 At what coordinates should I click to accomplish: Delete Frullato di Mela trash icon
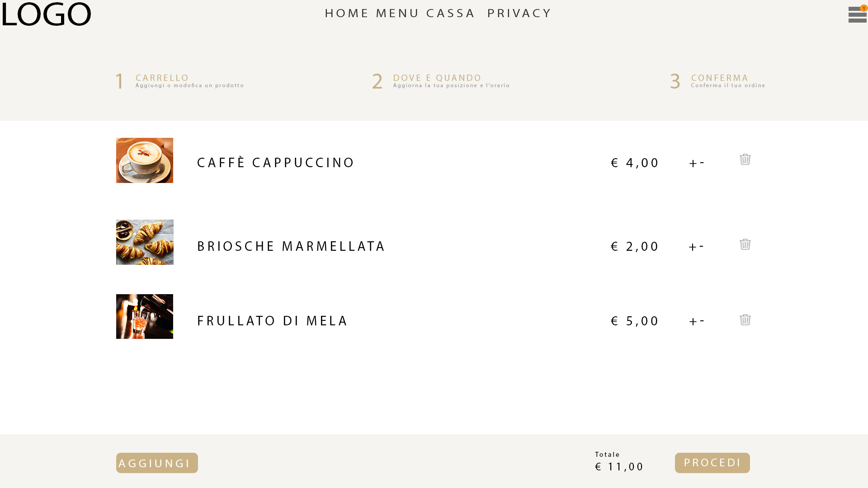pos(745,319)
